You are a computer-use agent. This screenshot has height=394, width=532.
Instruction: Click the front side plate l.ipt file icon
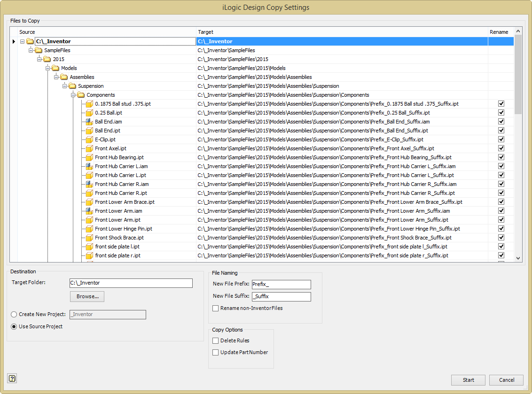[x=89, y=246]
